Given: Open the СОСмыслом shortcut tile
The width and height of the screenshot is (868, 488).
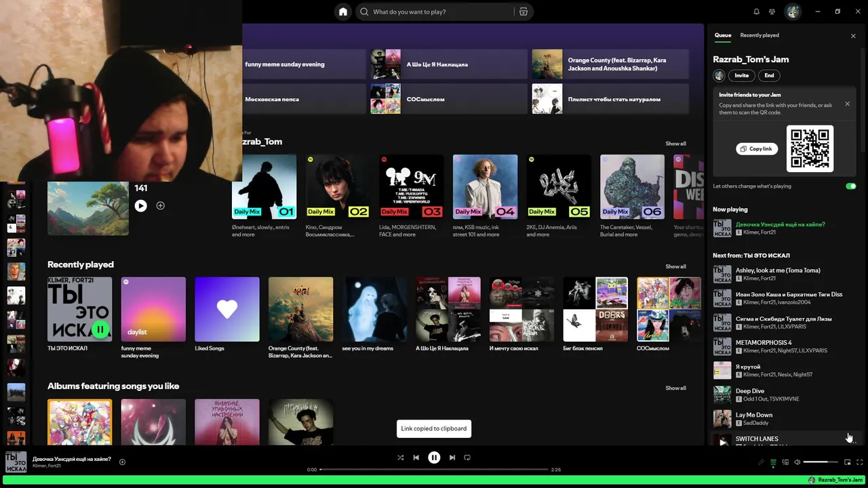Looking at the screenshot, I should (x=449, y=99).
